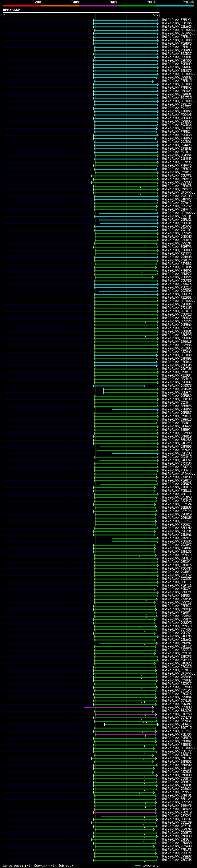The image size is (197, 868).
Task: Select the UniRef100_Q84S05 label
Action: pyautogui.click(x=176, y=389)
